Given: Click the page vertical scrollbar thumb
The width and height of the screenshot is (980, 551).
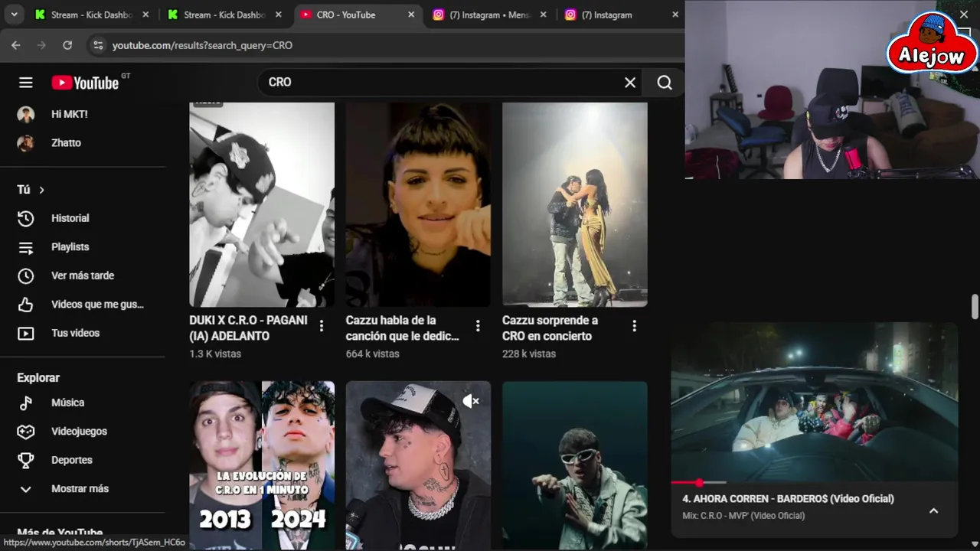Looking at the screenshot, I should click(975, 306).
